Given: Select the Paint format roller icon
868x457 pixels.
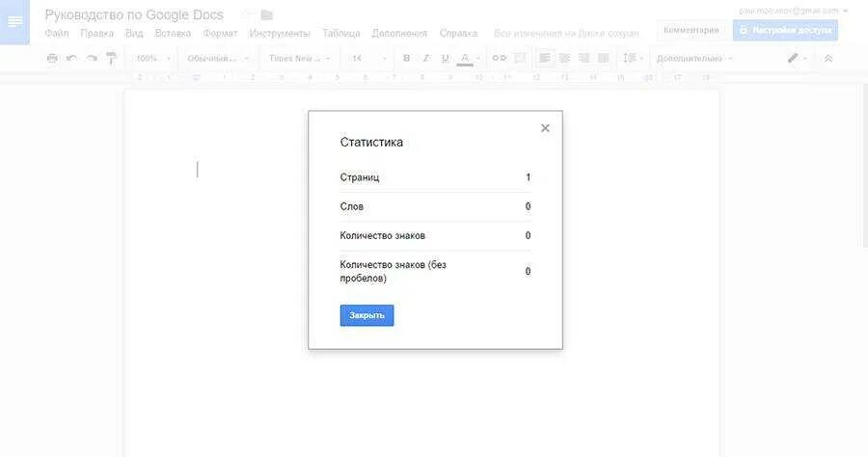Looking at the screenshot, I should coord(111,58).
